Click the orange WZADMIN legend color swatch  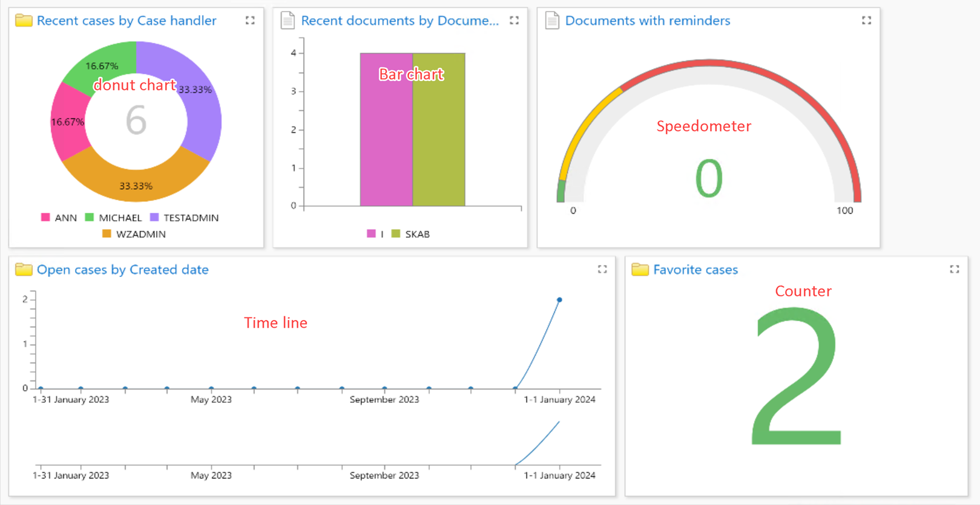click(x=107, y=234)
